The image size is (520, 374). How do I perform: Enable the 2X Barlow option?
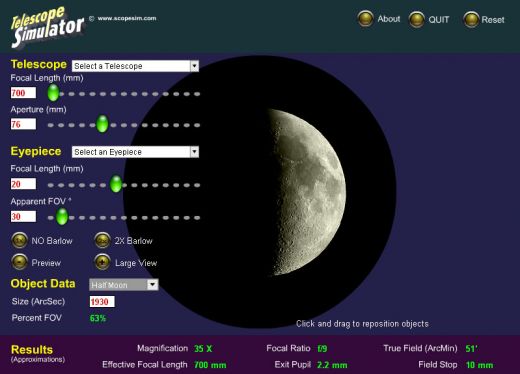coord(102,240)
